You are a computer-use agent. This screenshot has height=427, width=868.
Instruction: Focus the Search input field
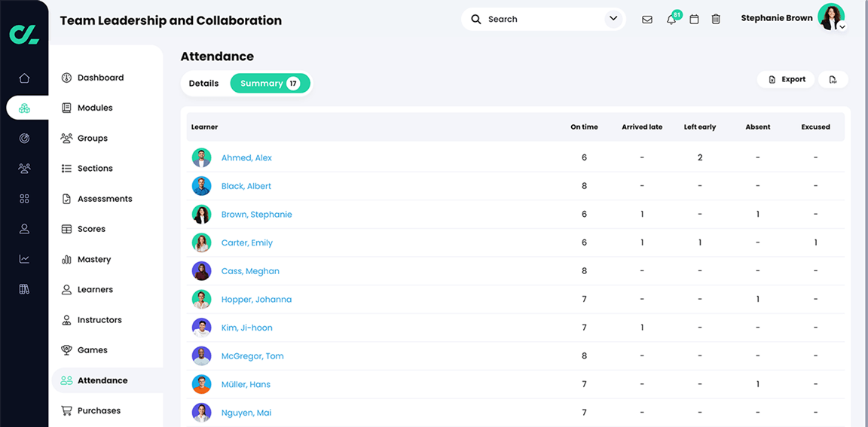(543, 20)
